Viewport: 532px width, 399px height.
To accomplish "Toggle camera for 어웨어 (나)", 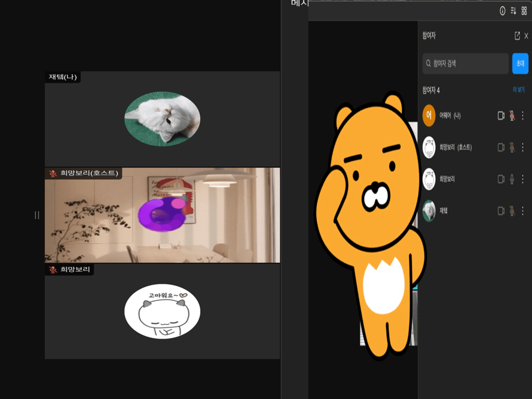I will (501, 115).
